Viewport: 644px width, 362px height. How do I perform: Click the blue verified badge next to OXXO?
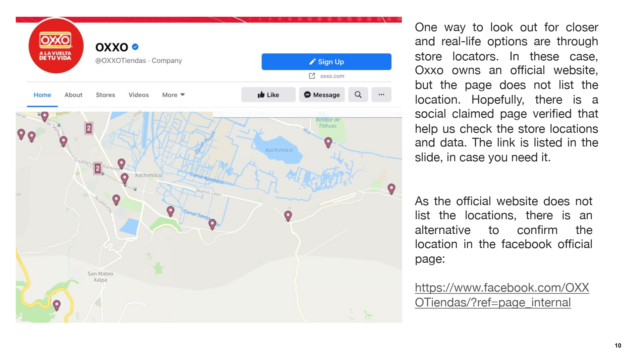[135, 47]
